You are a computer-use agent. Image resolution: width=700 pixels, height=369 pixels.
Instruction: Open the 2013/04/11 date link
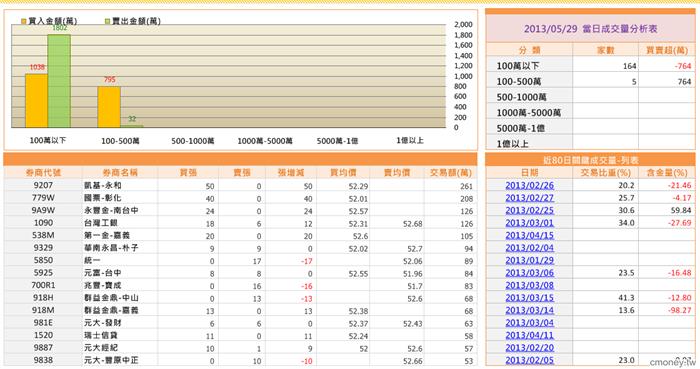coord(529,335)
